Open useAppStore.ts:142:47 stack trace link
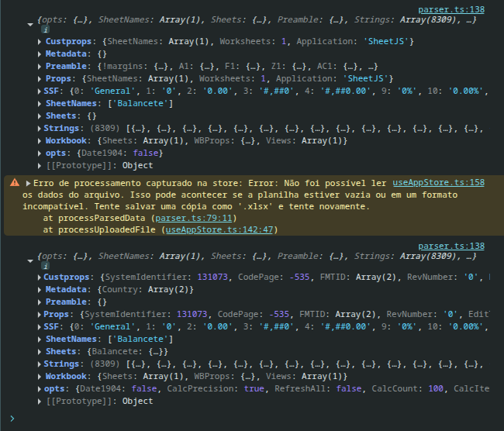Viewport: 504px width, 431px height. 219,229
